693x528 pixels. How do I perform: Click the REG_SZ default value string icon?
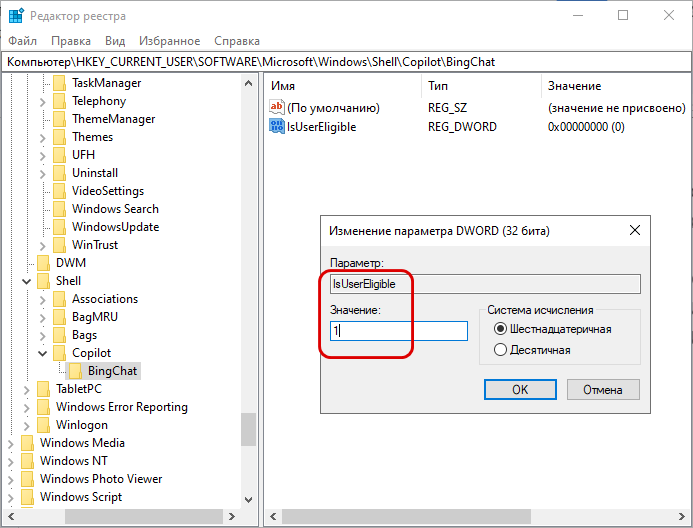tap(277, 107)
